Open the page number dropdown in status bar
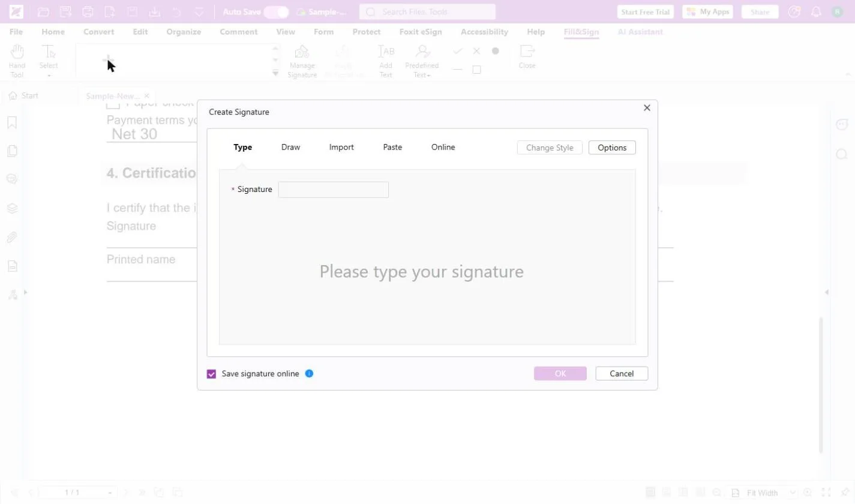The height and width of the screenshot is (504, 855). click(110, 493)
